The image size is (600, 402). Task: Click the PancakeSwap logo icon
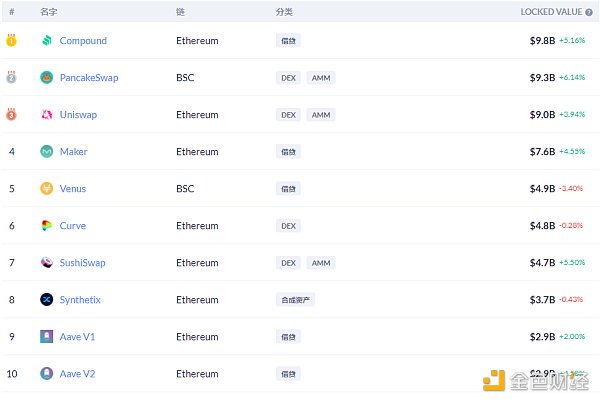point(47,78)
